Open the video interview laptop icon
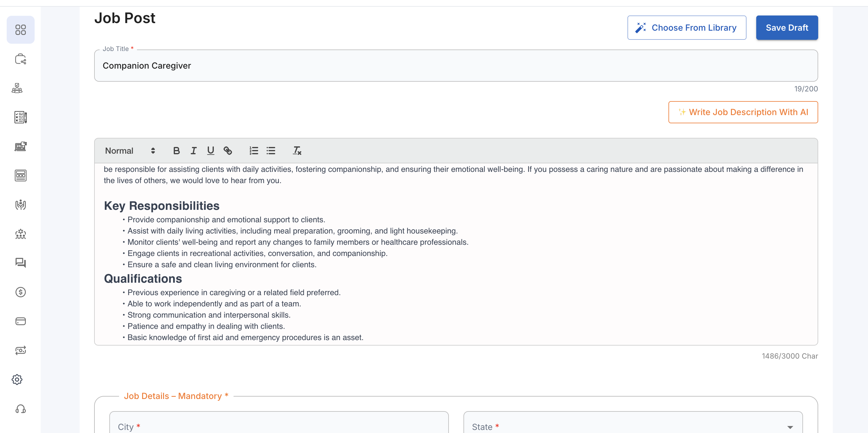The width and height of the screenshot is (868, 433). (x=21, y=146)
